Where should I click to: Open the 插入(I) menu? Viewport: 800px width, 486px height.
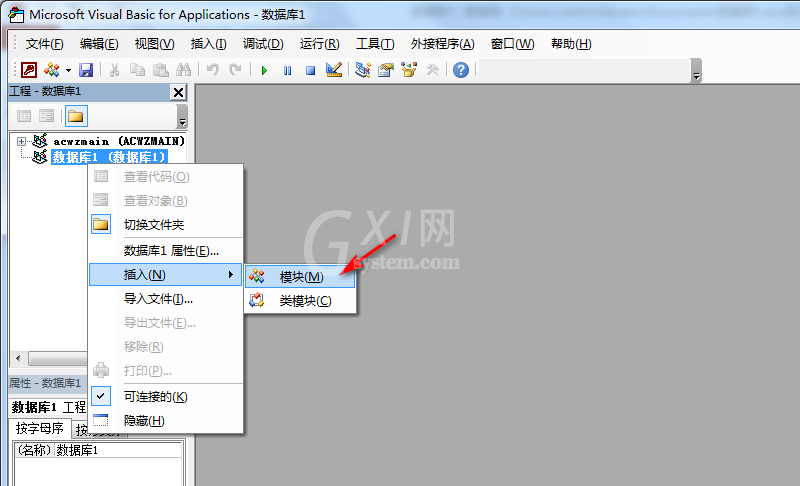point(208,44)
